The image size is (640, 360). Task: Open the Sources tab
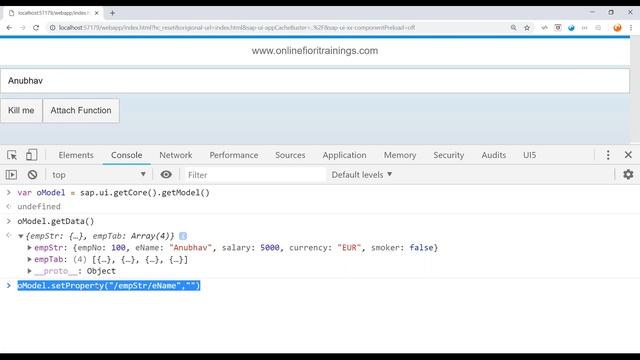290,155
